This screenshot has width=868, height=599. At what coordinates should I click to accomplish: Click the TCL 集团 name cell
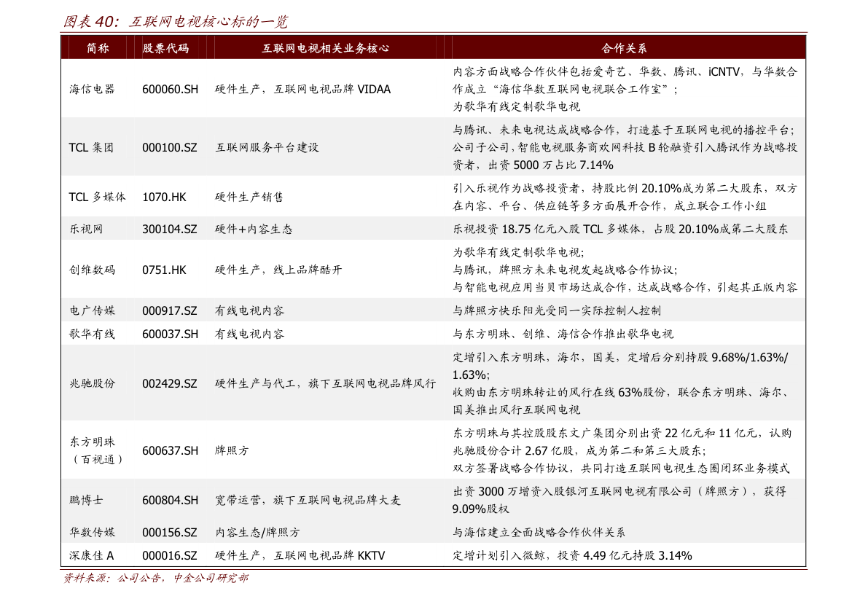click(x=91, y=147)
